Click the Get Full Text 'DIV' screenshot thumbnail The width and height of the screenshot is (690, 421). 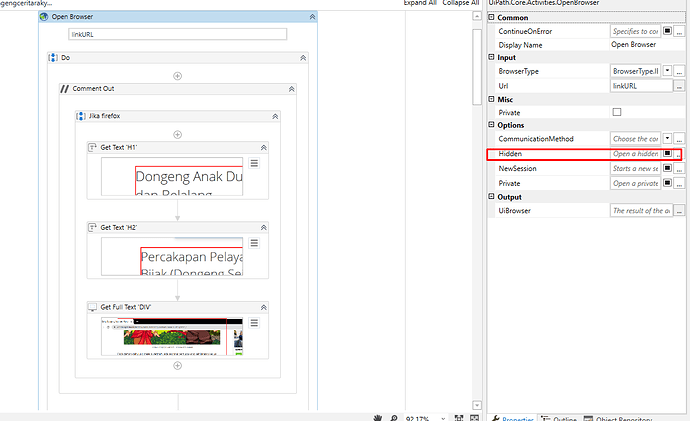click(x=172, y=336)
